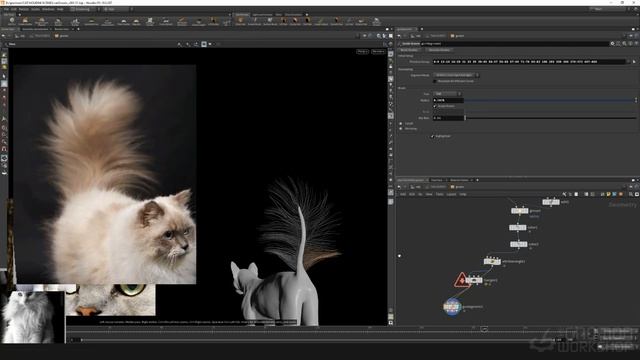Expand the collapsed section above Mirroring
Screen dimensions: 640x360
401,123
